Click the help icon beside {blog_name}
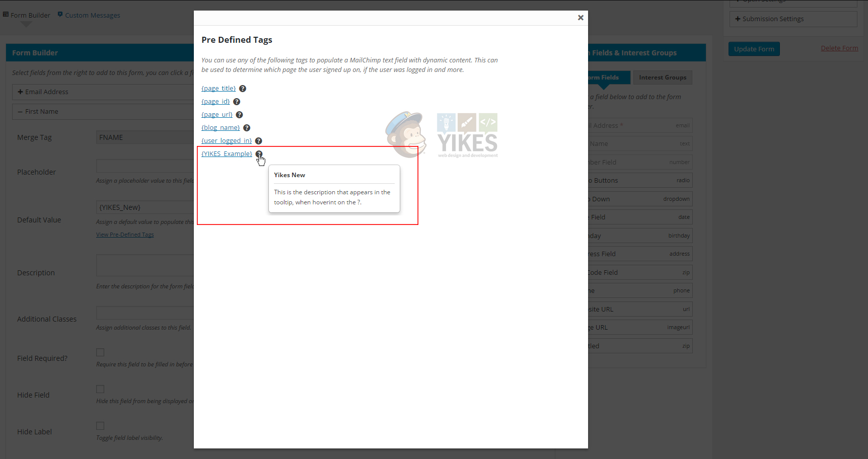Screen dimensions: 868x459 pyautogui.click(x=247, y=128)
